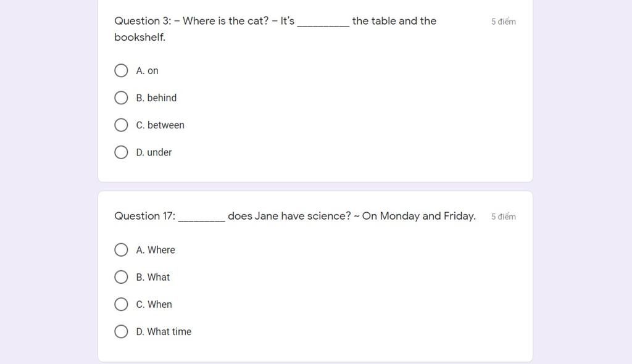Click the '5 điểm' label of Question 17
The image size is (632, 364).
[503, 217]
